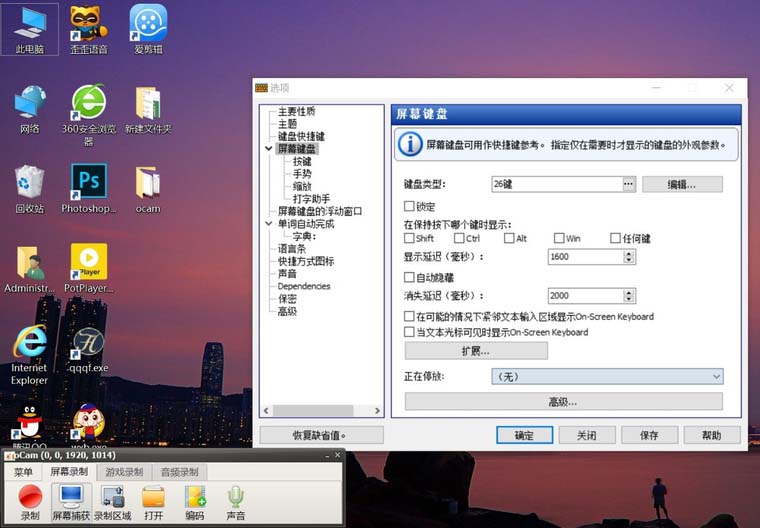The height and width of the screenshot is (528, 760).
Task: Open the 键盘类型 ellipsis selector button
Action: pos(629,184)
